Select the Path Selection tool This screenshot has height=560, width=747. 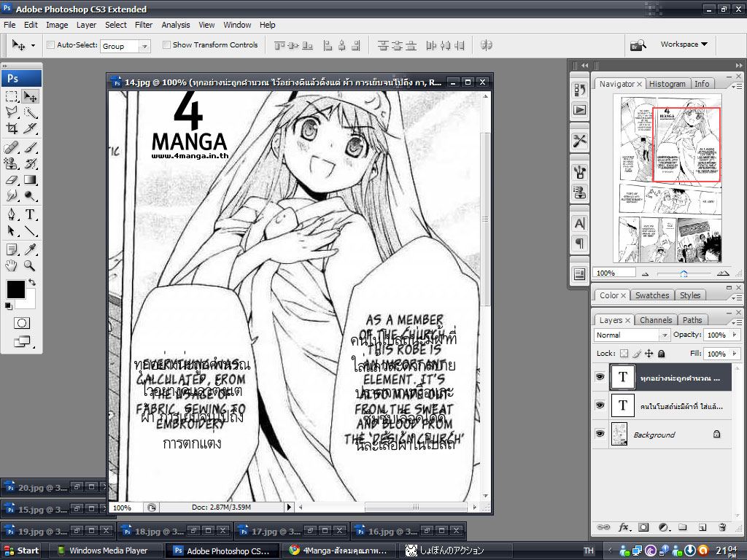point(12,231)
